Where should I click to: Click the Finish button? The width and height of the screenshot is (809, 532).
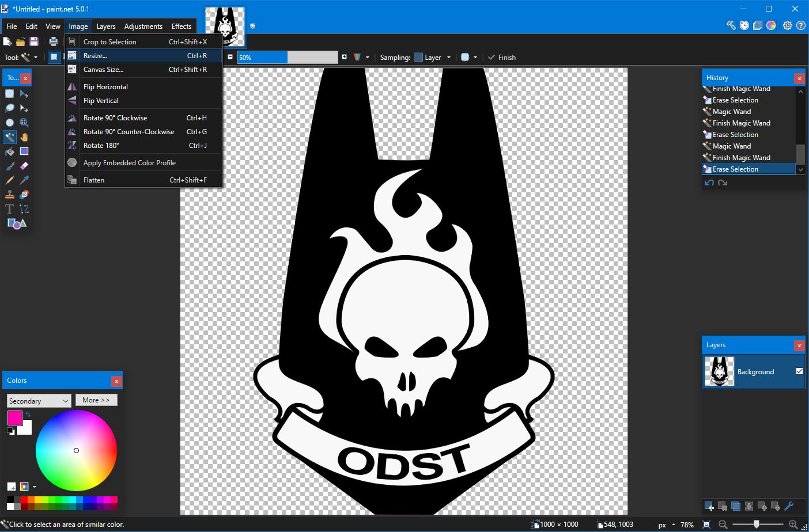(502, 57)
